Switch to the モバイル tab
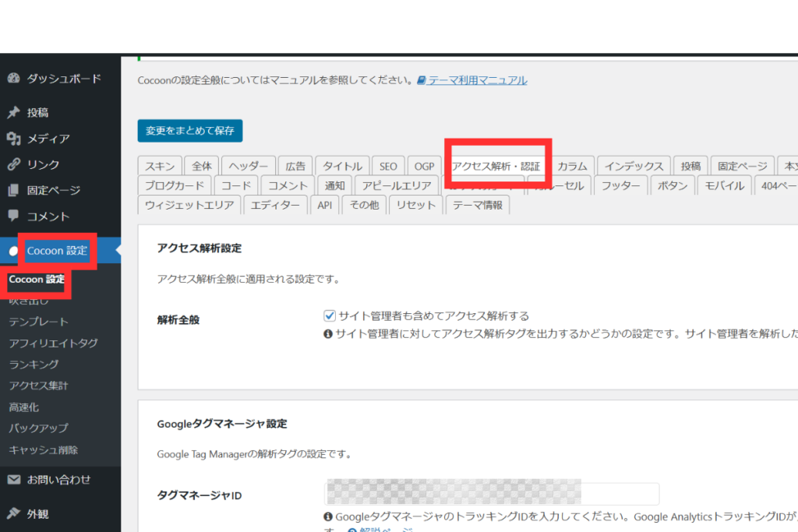 point(724,185)
